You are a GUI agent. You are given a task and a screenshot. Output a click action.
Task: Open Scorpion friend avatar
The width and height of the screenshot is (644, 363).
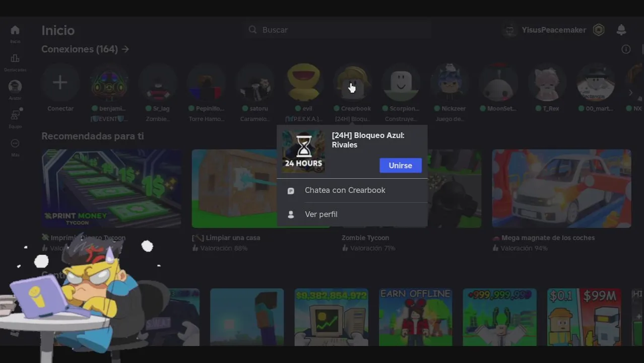click(401, 83)
